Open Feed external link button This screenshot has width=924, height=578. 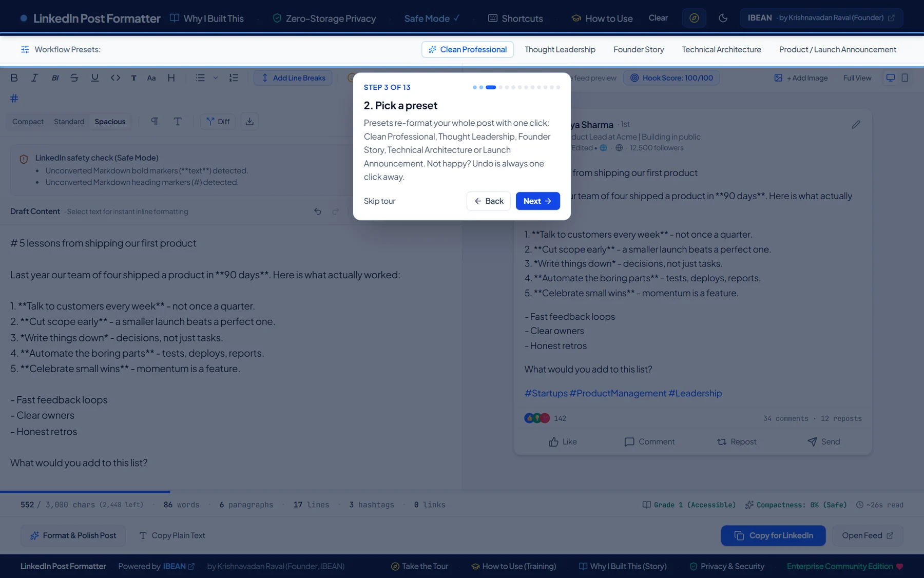pyautogui.click(x=868, y=535)
